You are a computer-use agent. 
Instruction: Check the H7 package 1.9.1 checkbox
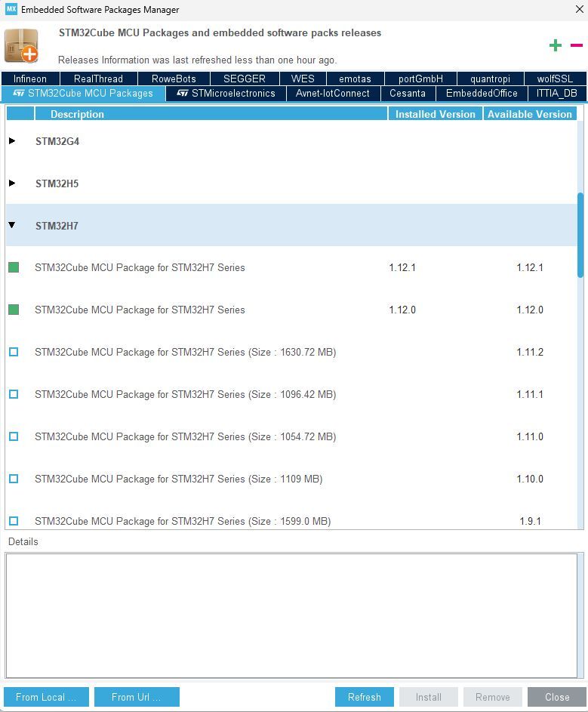14,521
